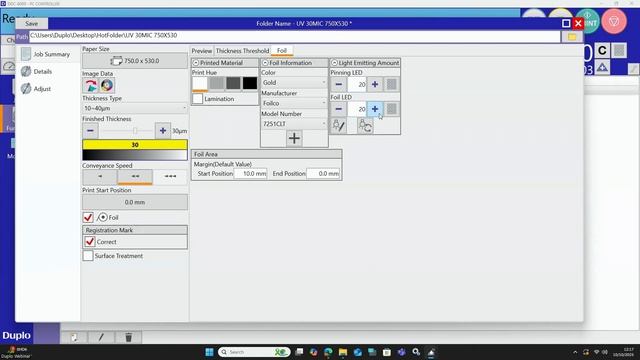Image resolution: width=640 pixels, height=360 pixels.
Task: Click the large plus add-foil button
Action: [x=294, y=138]
